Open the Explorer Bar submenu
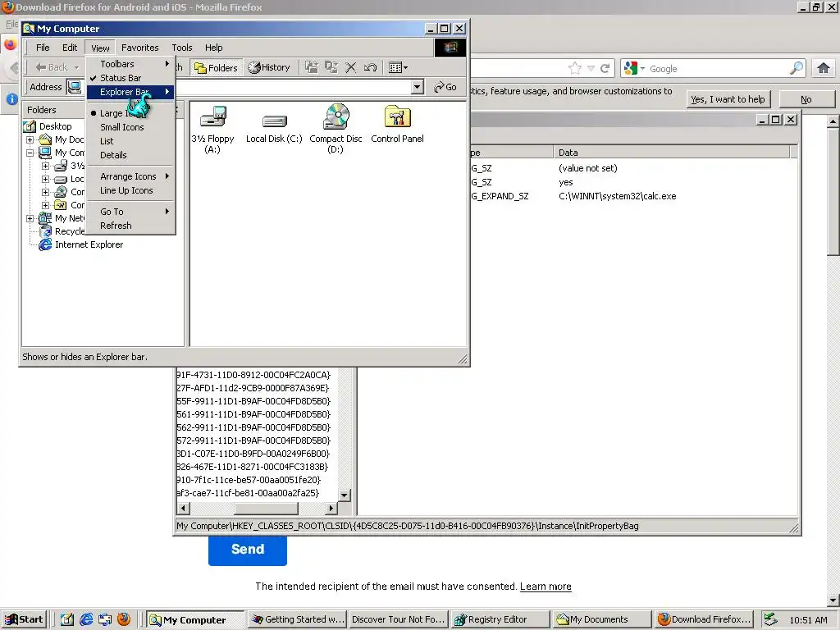The height and width of the screenshot is (630, 840). (130, 92)
